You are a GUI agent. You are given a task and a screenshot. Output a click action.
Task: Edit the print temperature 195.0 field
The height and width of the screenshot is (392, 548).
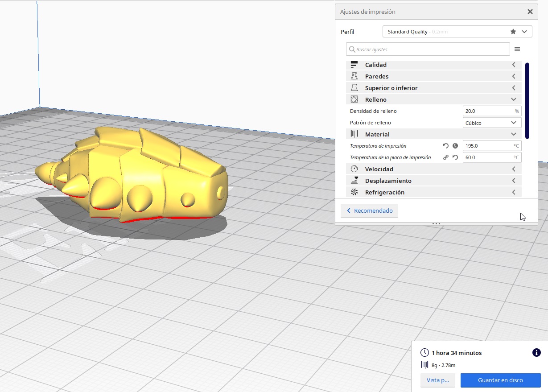click(x=492, y=146)
